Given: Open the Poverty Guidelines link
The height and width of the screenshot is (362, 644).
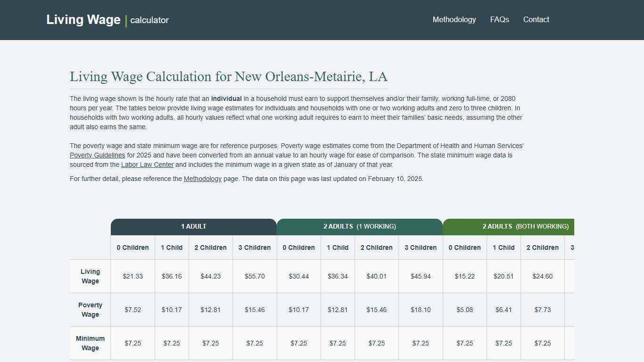Looking at the screenshot, I should 97,155.
